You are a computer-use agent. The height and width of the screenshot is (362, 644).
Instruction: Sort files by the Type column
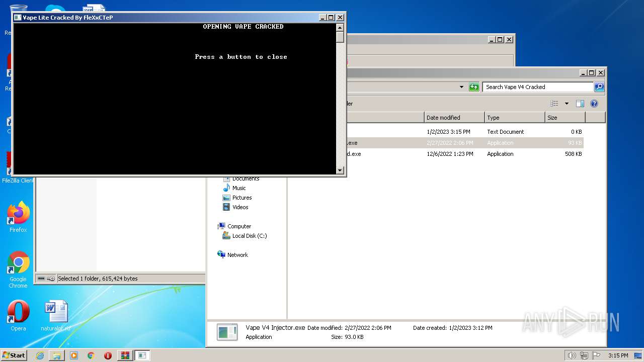coord(515,118)
